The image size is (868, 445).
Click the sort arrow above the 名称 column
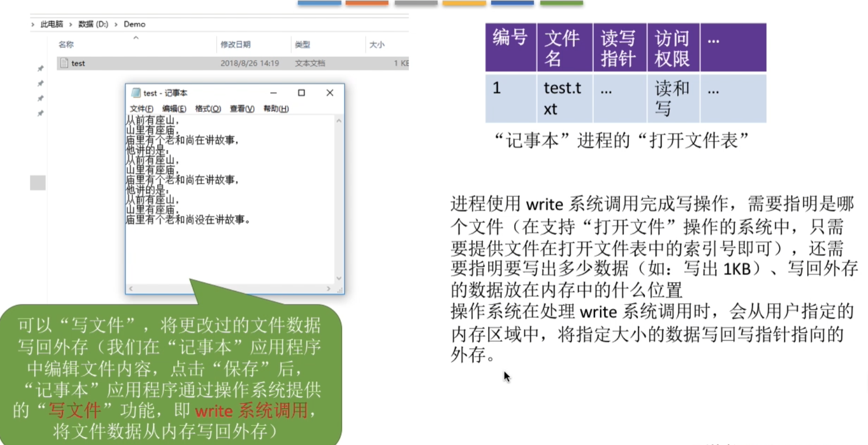(x=136, y=38)
